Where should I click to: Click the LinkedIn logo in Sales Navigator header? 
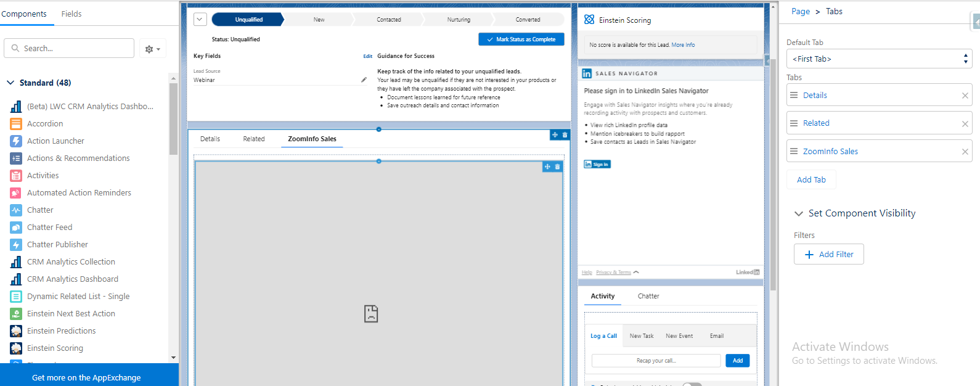click(587, 73)
